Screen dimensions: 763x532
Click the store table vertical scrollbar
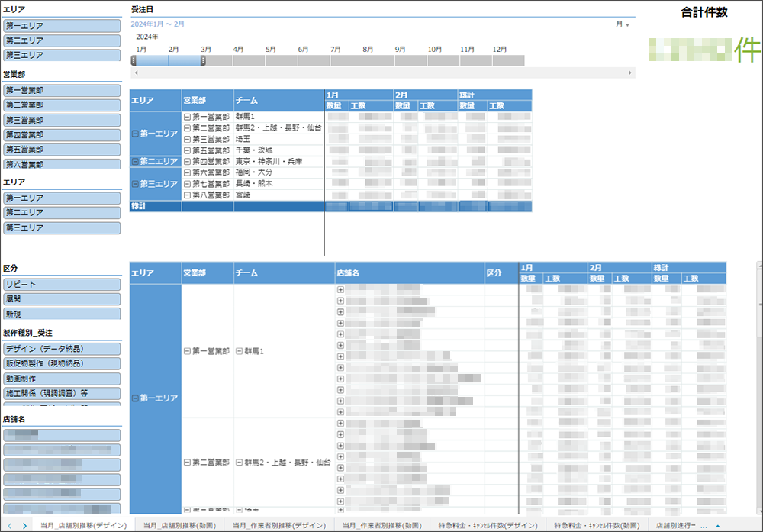[760, 388]
